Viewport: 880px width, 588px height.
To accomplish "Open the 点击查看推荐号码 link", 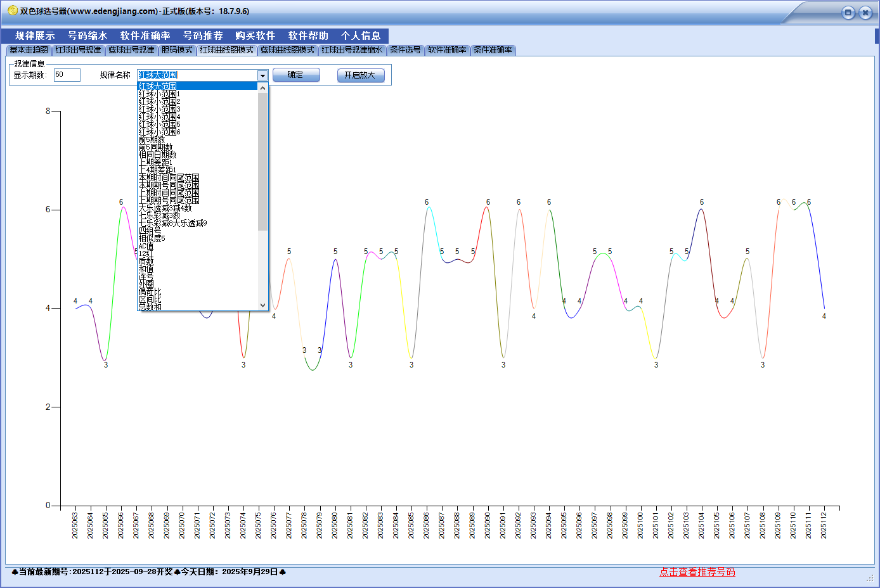I will (x=697, y=572).
